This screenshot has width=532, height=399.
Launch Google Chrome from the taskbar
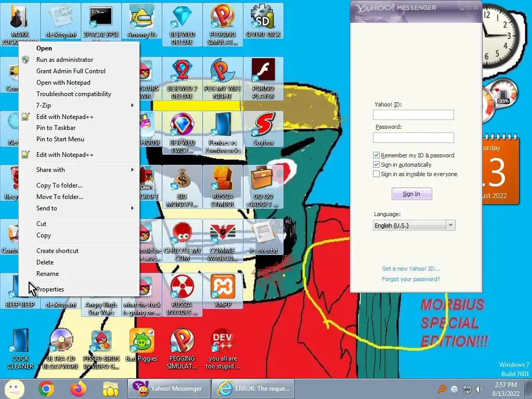pyautogui.click(x=46, y=389)
